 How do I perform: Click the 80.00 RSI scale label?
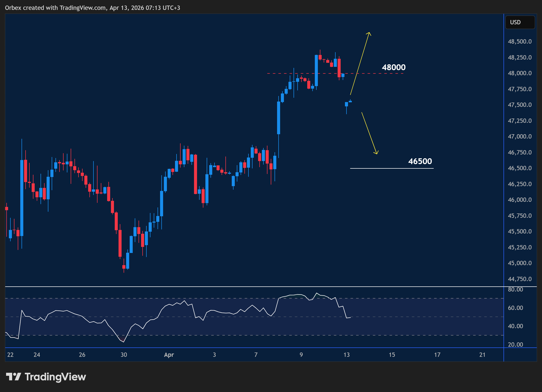515,289
